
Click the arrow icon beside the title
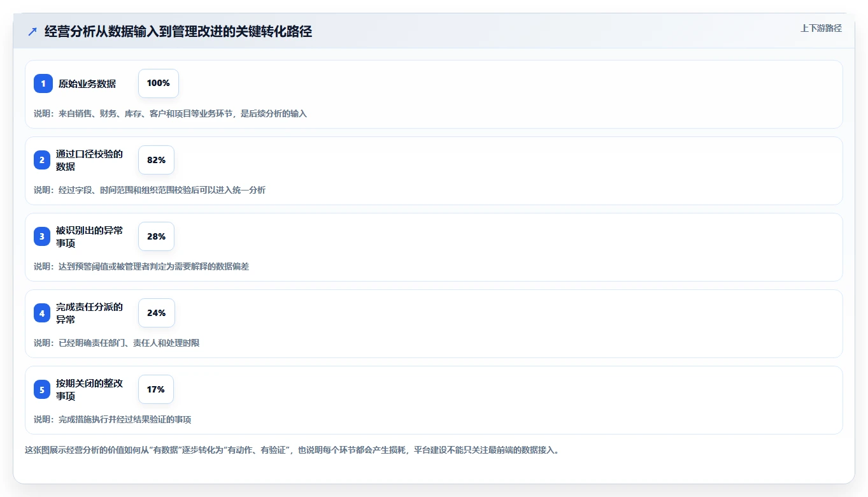point(32,32)
